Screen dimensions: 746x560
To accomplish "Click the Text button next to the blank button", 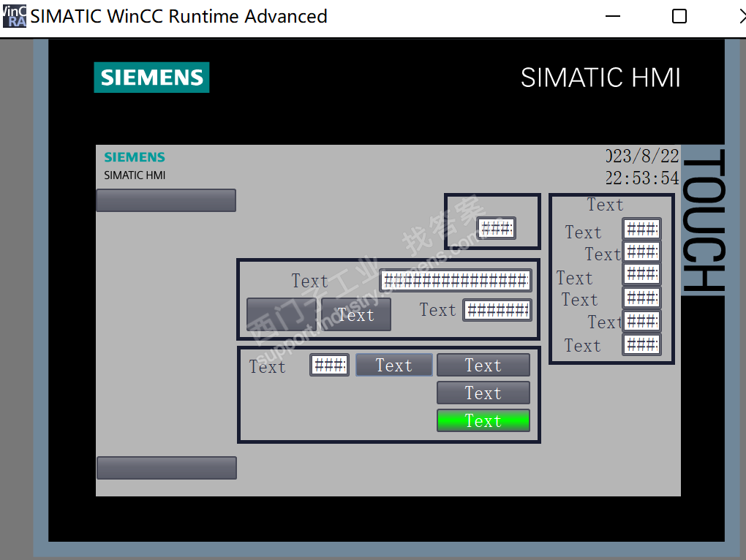I will click(x=356, y=314).
